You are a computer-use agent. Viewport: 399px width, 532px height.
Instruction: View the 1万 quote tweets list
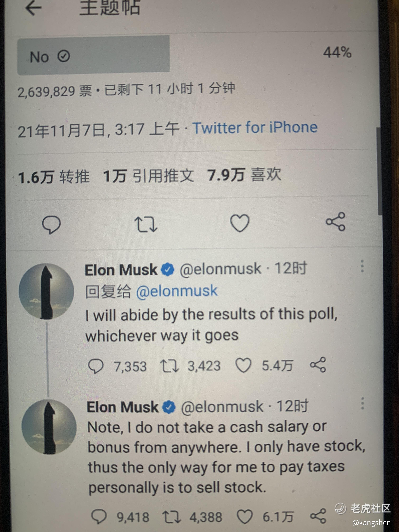coord(148,176)
